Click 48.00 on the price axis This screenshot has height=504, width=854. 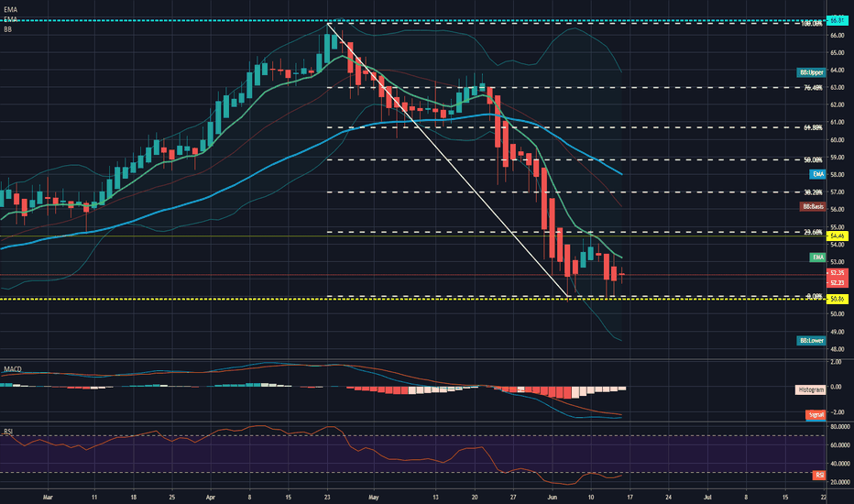tap(838, 349)
